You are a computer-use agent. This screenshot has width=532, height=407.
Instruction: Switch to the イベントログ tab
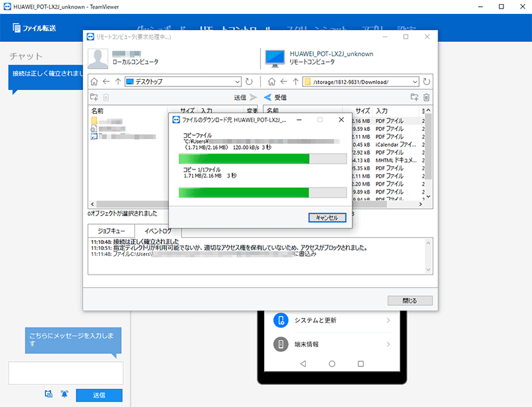tap(158, 231)
